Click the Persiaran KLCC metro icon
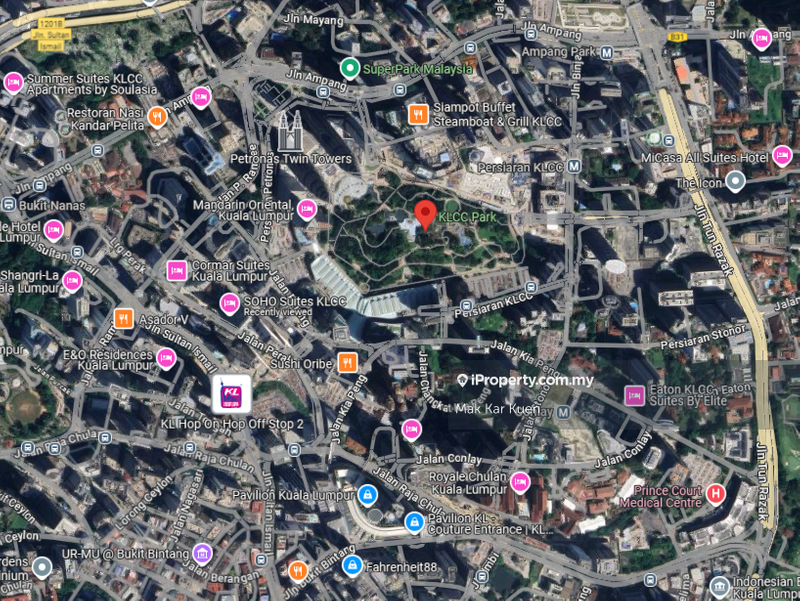Screen dimensions: 800x601 (x=574, y=166)
